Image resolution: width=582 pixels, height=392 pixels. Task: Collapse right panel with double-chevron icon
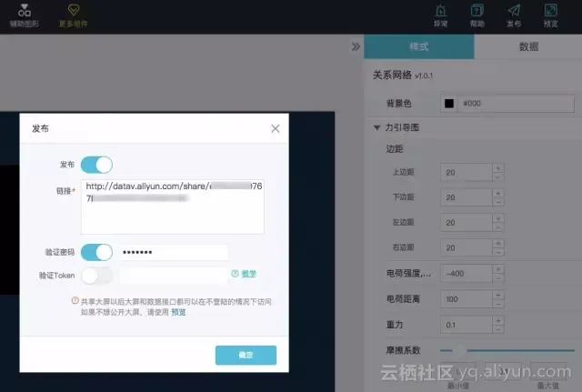tap(356, 46)
